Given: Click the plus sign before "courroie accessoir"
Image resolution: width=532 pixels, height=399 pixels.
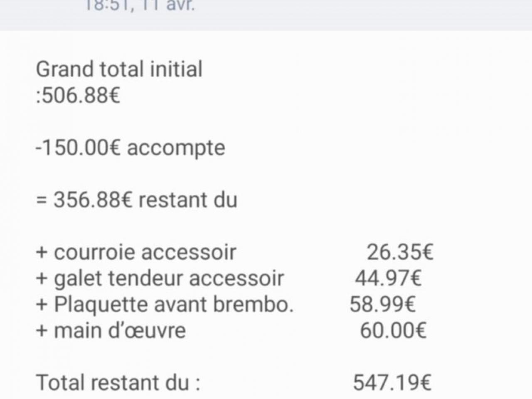Looking at the screenshot, I should [x=42, y=253].
